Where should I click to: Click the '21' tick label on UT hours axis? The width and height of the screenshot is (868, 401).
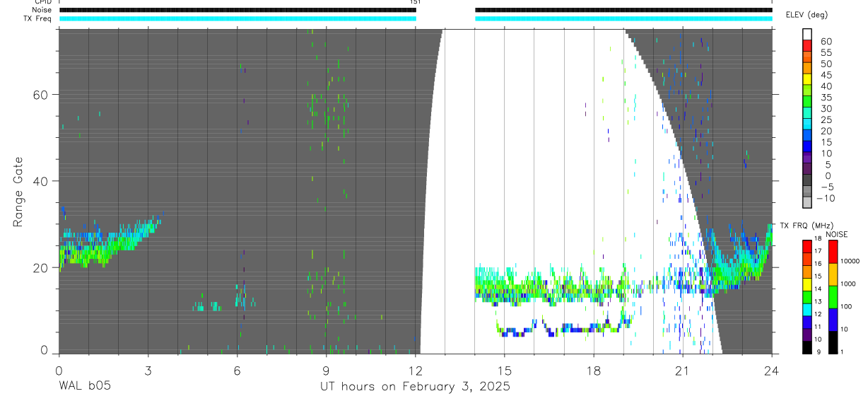click(683, 370)
